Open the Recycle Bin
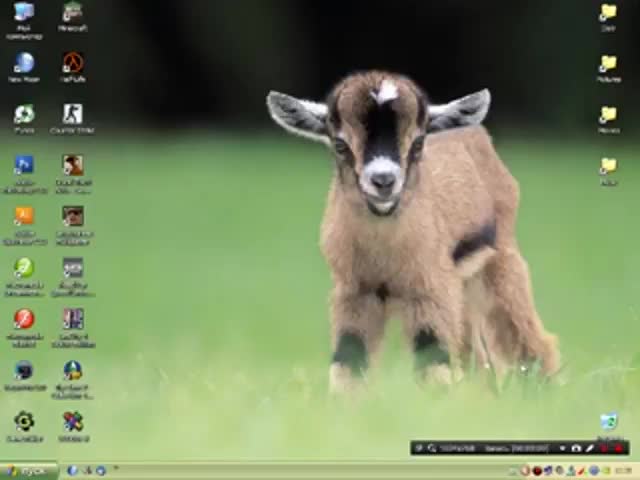640x480 pixels. [x=608, y=423]
